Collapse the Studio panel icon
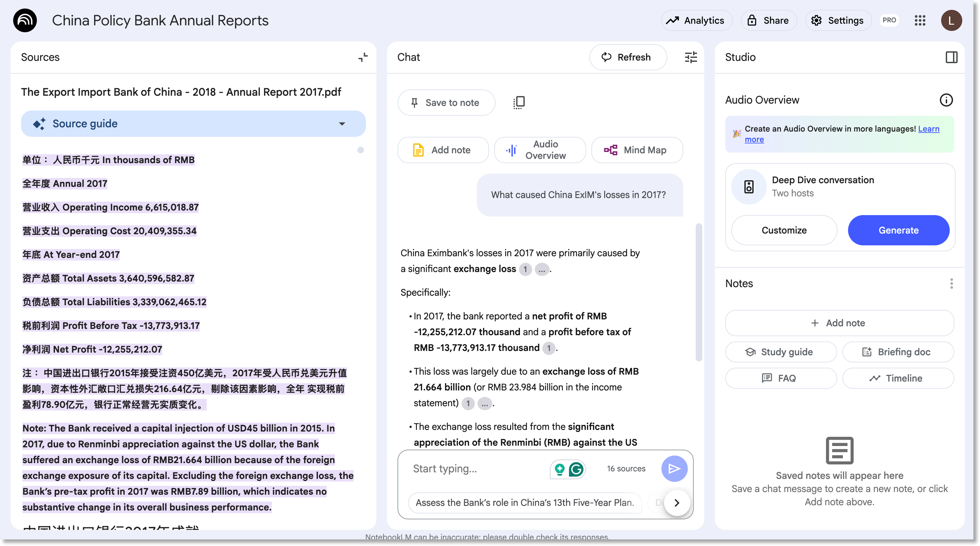Screen dimensions: 980x546 [x=951, y=57]
